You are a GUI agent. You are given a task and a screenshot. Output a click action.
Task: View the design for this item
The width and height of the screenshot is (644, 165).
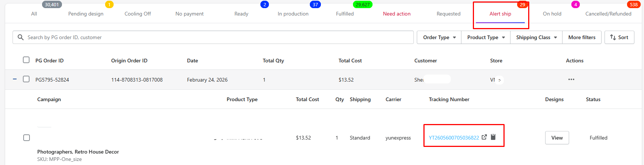coord(557,138)
